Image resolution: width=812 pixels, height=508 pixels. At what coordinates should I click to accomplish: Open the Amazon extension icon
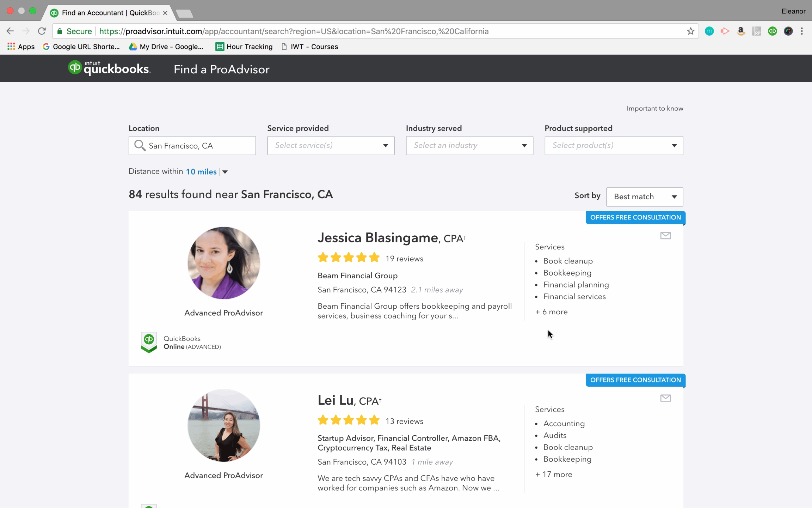pyautogui.click(x=740, y=31)
